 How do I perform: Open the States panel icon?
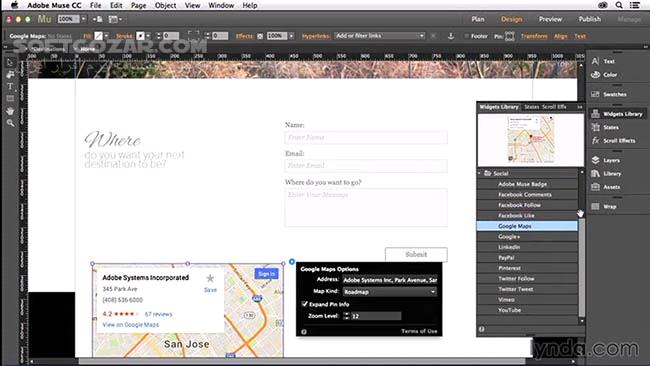595,127
